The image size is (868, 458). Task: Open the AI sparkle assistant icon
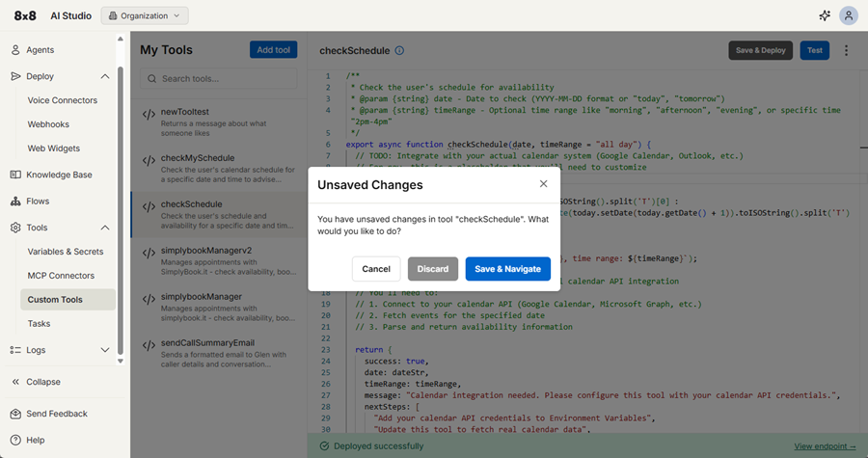click(x=825, y=15)
